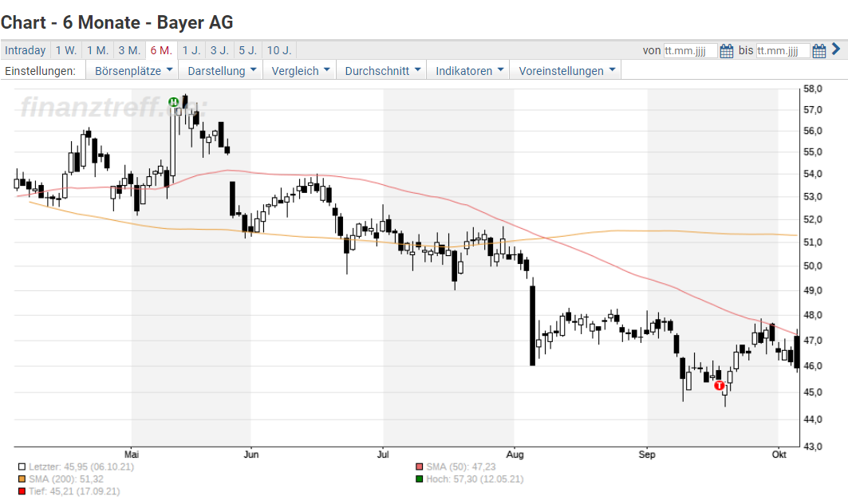Image resolution: width=848 pixels, height=504 pixels.
Task: Click the 'Tief: 45,21 (17.09.21)' legend text
Action: [x=74, y=491]
